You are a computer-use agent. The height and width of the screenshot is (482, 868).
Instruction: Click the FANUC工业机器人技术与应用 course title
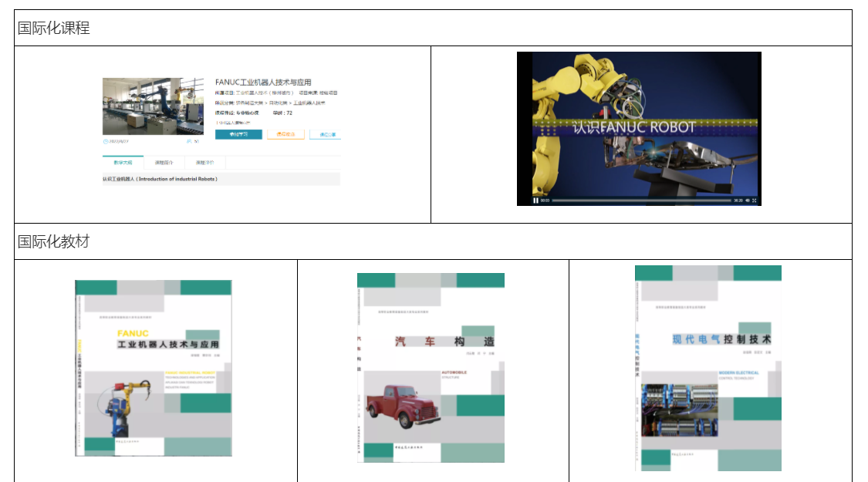tap(263, 82)
